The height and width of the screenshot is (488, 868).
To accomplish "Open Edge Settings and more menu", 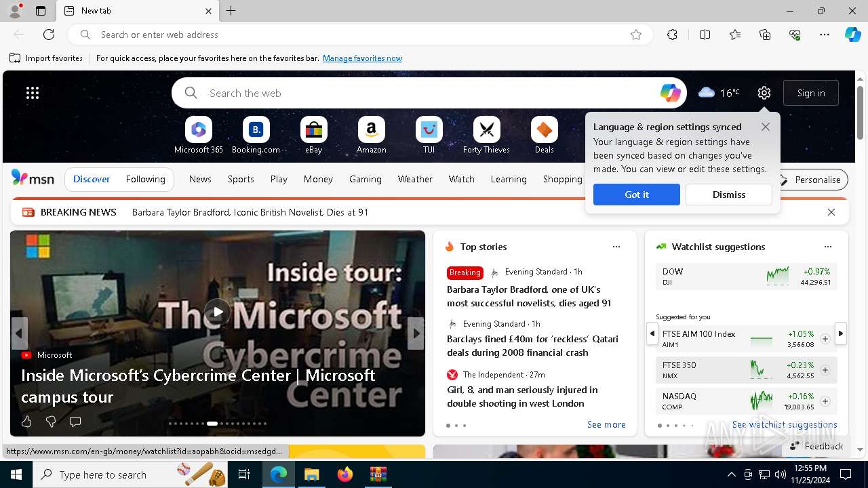I will click(825, 35).
